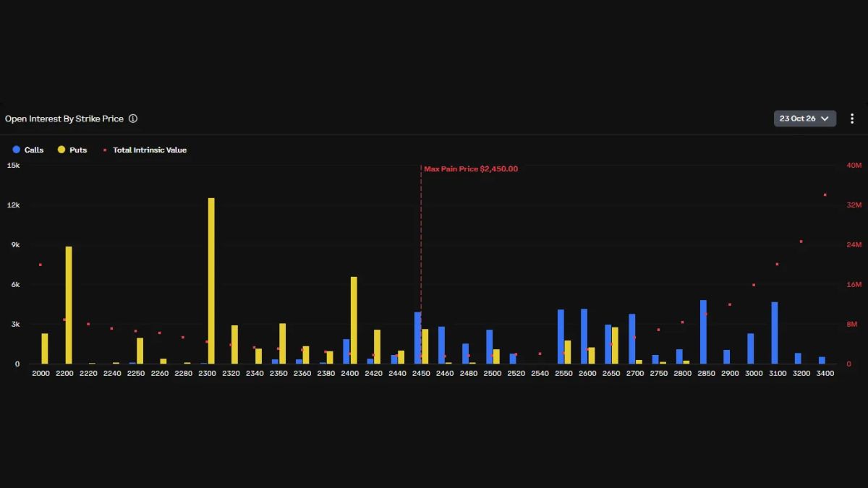This screenshot has height=488, width=868.
Task: Click the yellow Puts bar at 2320
Action: pos(234,345)
